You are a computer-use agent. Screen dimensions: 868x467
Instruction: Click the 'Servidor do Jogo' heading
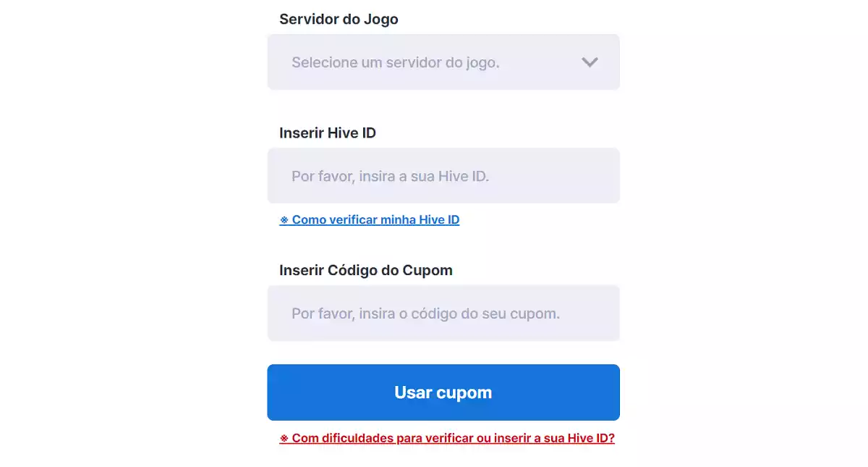(x=339, y=19)
